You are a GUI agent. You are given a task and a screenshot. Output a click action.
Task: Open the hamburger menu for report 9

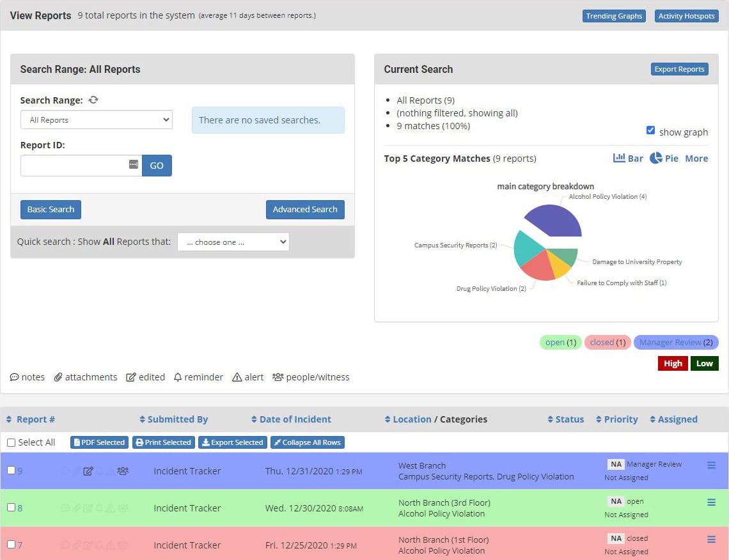pos(711,465)
